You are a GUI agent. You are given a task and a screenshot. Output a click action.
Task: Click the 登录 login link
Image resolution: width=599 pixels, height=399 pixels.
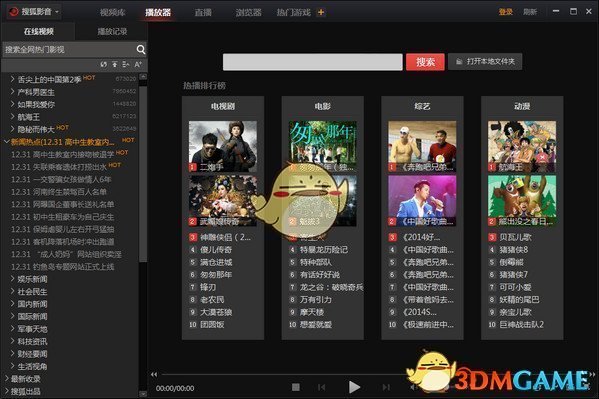[x=505, y=12]
